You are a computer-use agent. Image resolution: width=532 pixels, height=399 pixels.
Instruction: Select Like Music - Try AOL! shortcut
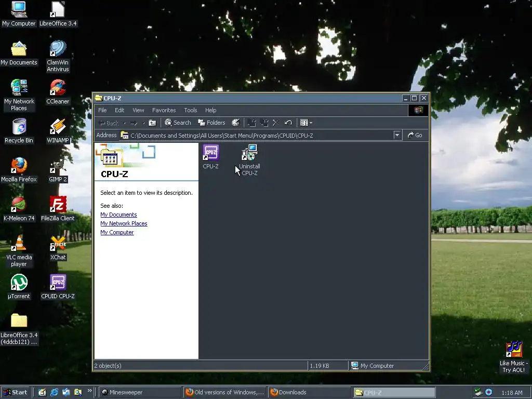(514, 357)
